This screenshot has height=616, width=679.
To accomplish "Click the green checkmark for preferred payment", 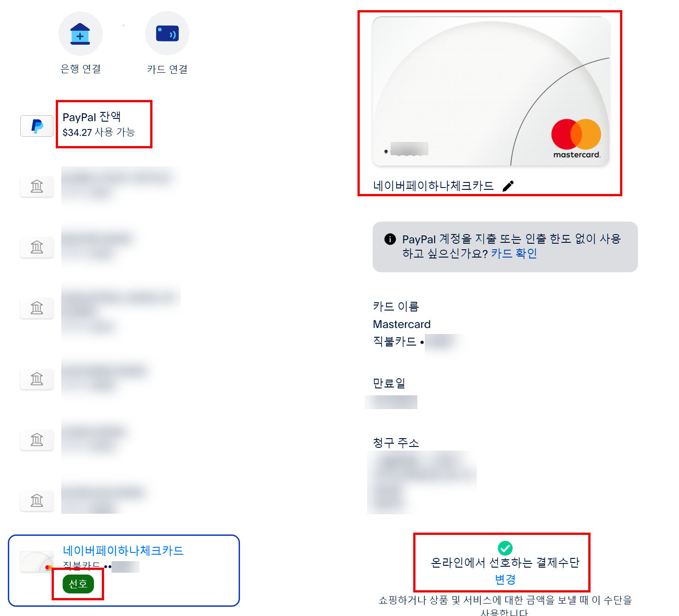I will (505, 548).
